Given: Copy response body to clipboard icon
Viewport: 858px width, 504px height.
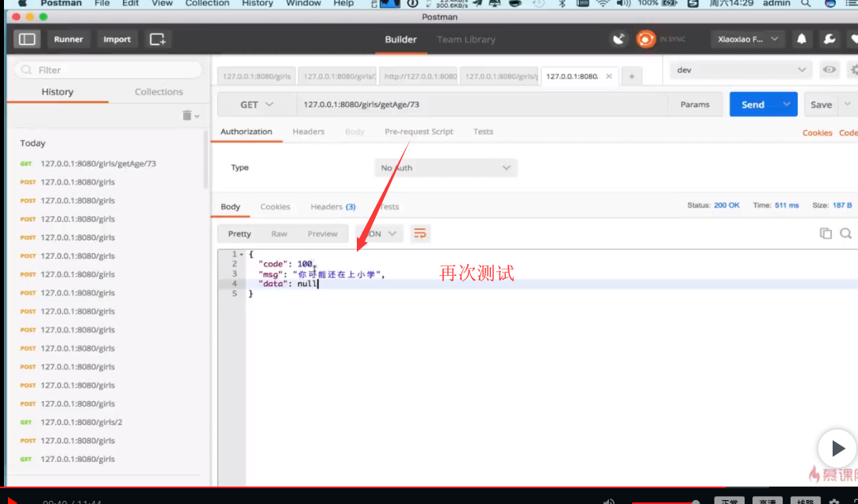Looking at the screenshot, I should pyautogui.click(x=825, y=234).
